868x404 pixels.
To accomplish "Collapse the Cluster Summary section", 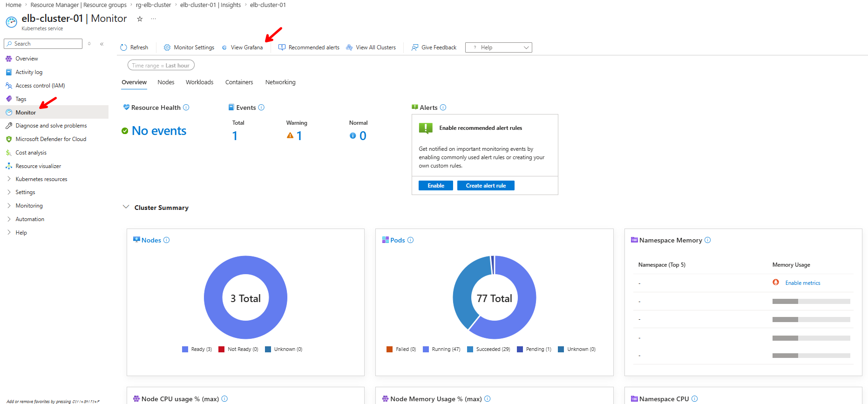I will pos(126,207).
